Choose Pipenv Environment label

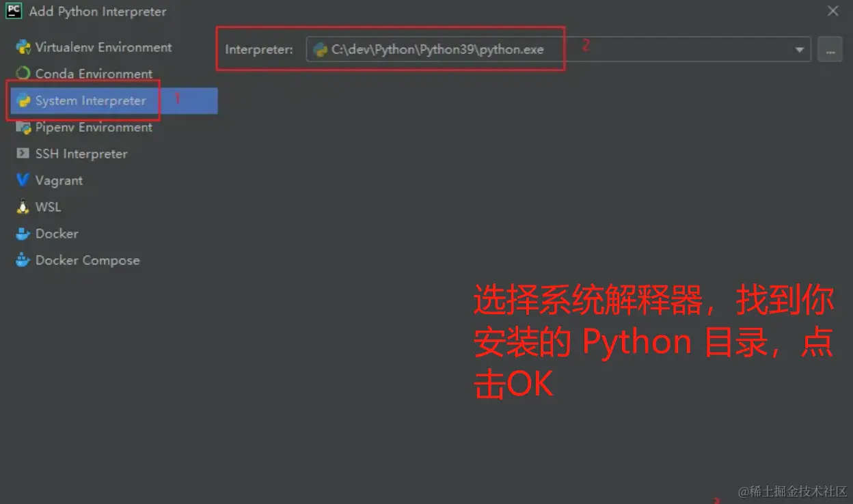[x=94, y=127]
